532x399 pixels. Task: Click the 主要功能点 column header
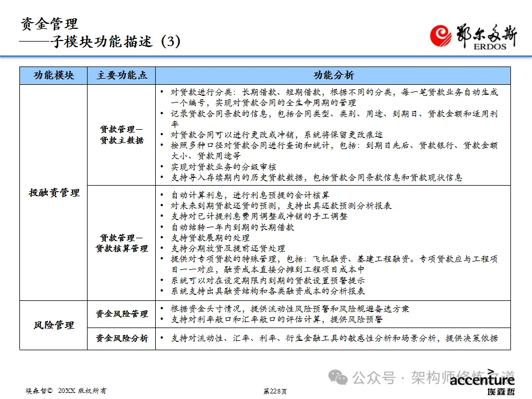click(x=121, y=75)
